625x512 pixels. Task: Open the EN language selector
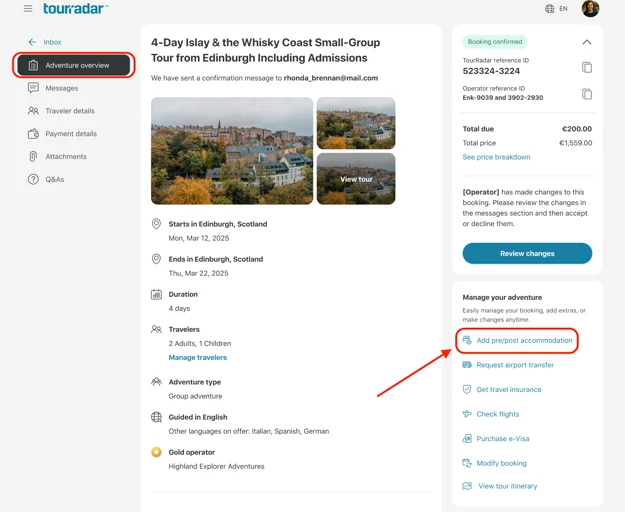[563, 9]
